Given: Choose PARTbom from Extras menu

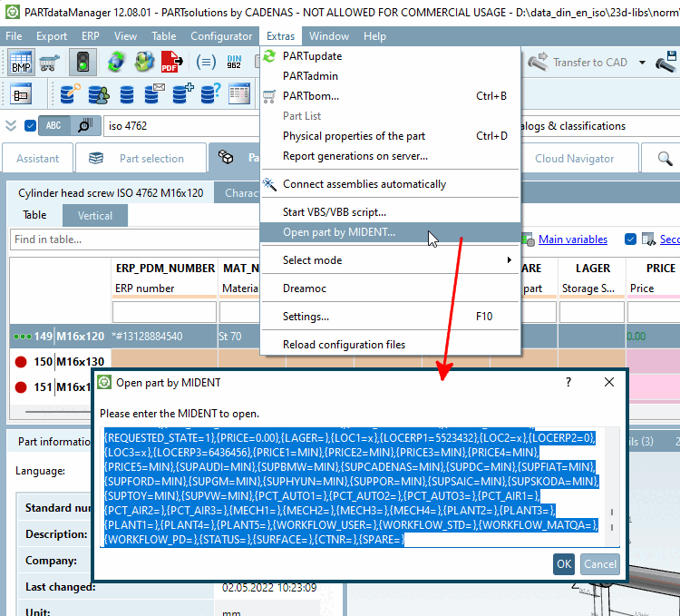Looking at the screenshot, I should coord(390,96).
